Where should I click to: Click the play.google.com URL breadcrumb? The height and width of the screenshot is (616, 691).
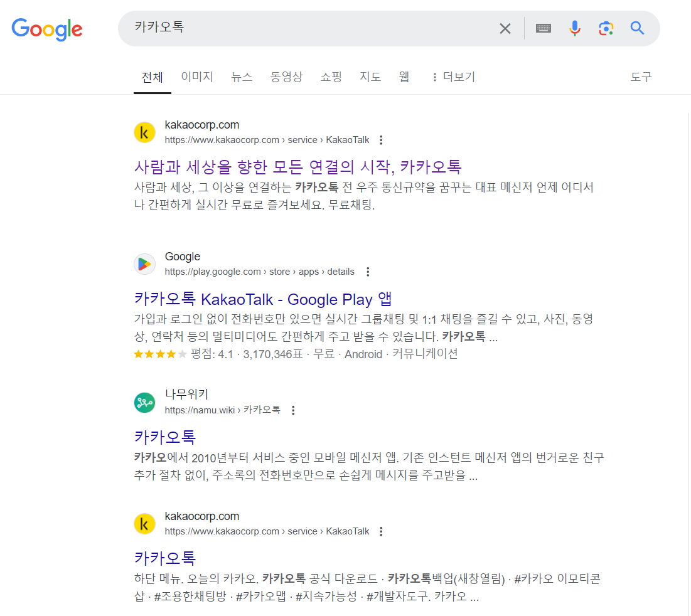[260, 272]
